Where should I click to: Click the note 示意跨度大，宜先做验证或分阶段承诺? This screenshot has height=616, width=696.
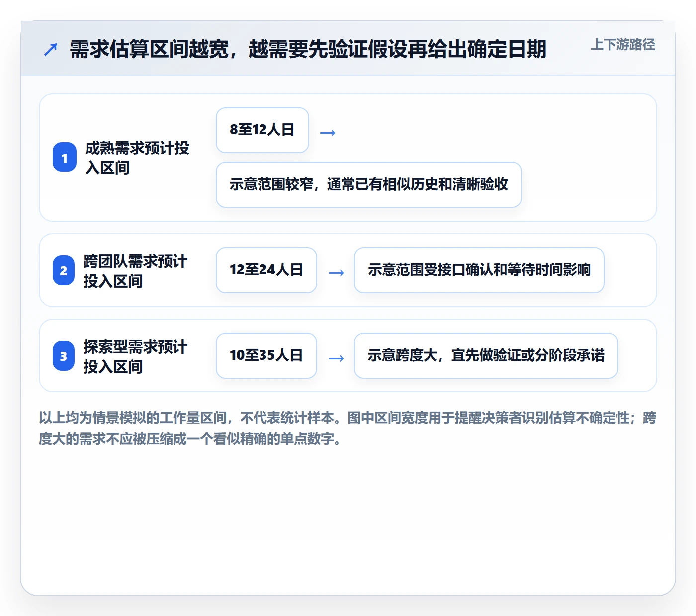[x=486, y=356]
